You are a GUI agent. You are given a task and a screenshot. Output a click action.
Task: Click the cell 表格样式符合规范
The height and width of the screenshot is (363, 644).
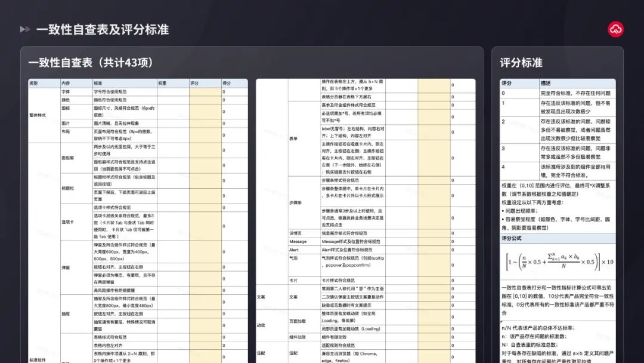click(125, 337)
